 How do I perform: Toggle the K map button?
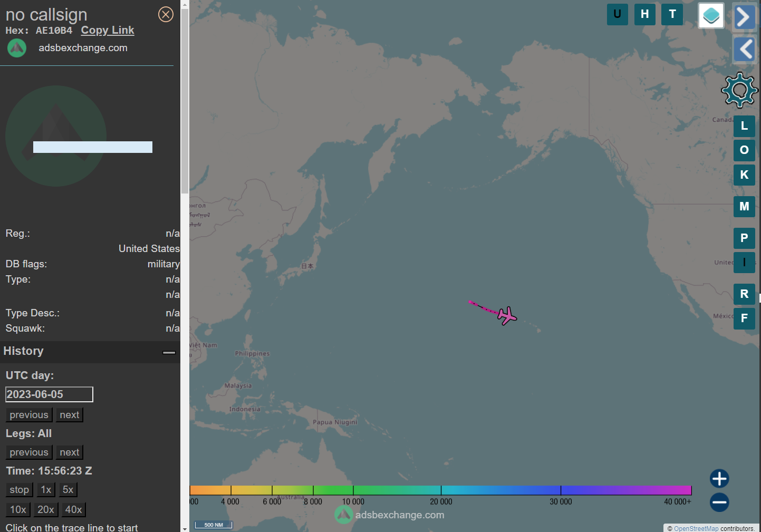pyautogui.click(x=744, y=175)
